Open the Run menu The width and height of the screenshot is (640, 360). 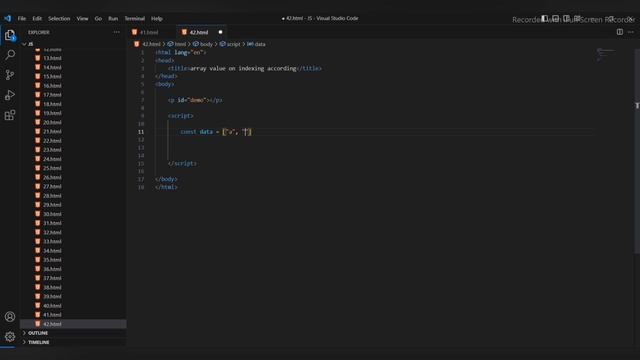tap(113, 18)
